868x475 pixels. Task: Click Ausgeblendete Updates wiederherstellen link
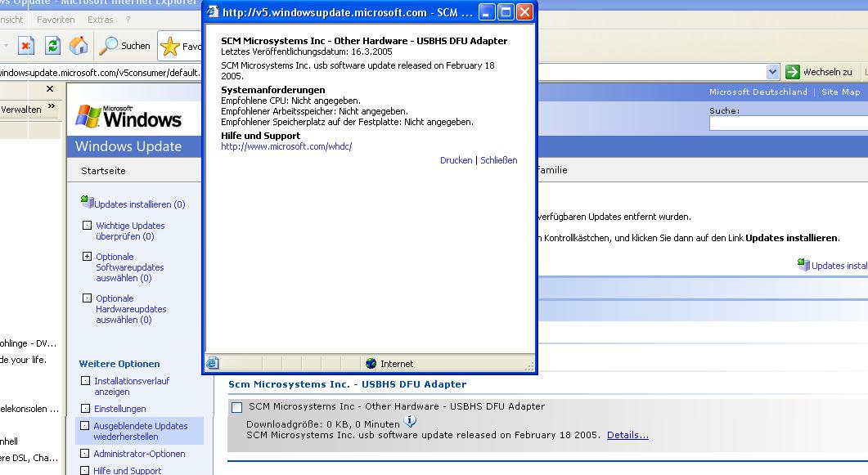(x=141, y=431)
